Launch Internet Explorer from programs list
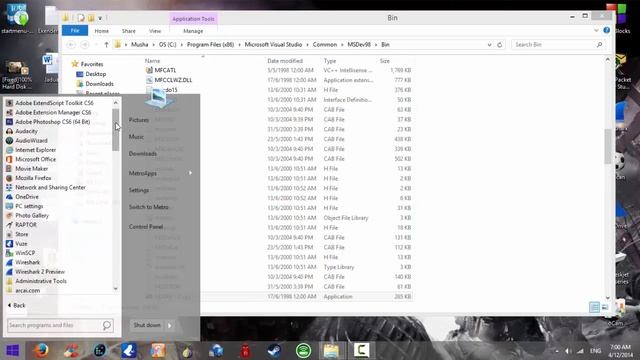 coord(36,150)
